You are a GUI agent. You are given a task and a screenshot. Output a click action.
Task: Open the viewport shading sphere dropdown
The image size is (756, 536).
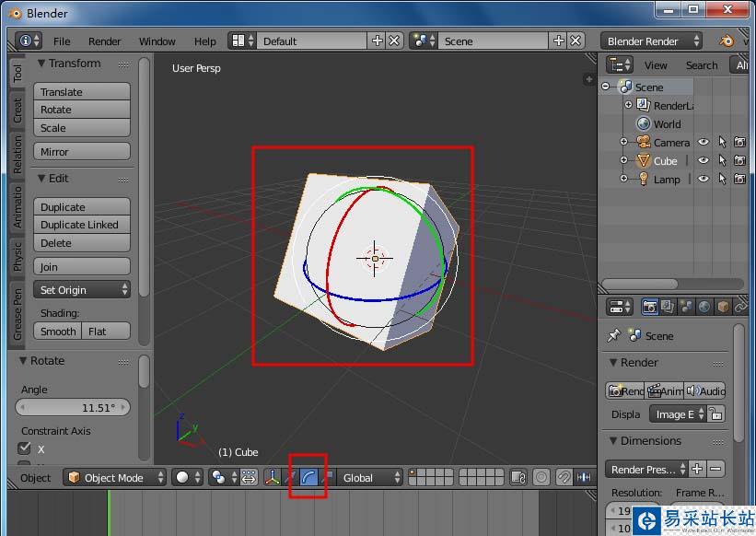pyautogui.click(x=188, y=477)
